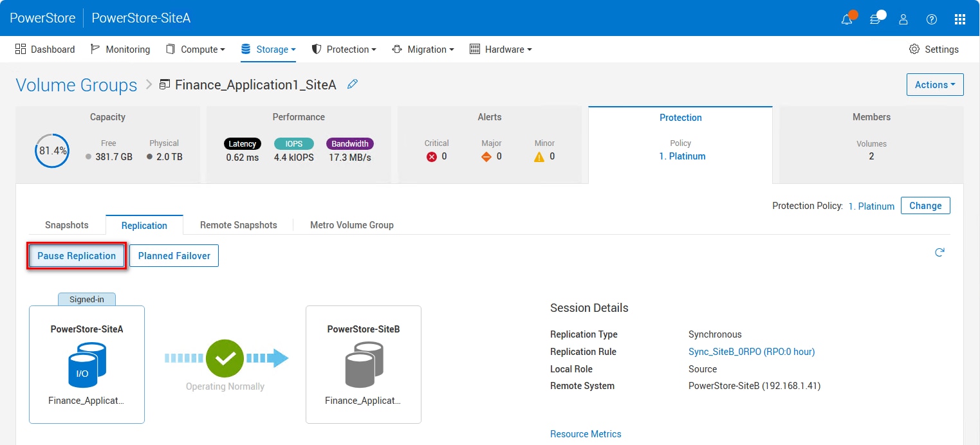
Task: Click the PowerStore-SiteA I/O volume icon
Action: pyautogui.click(x=87, y=365)
